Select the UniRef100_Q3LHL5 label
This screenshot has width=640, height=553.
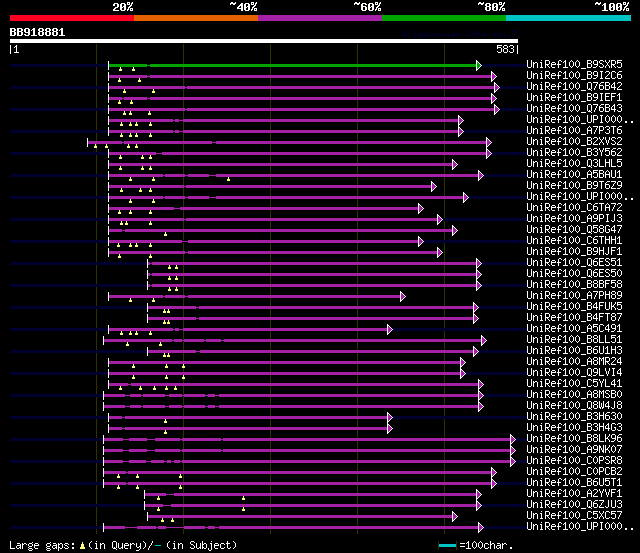tap(574, 164)
